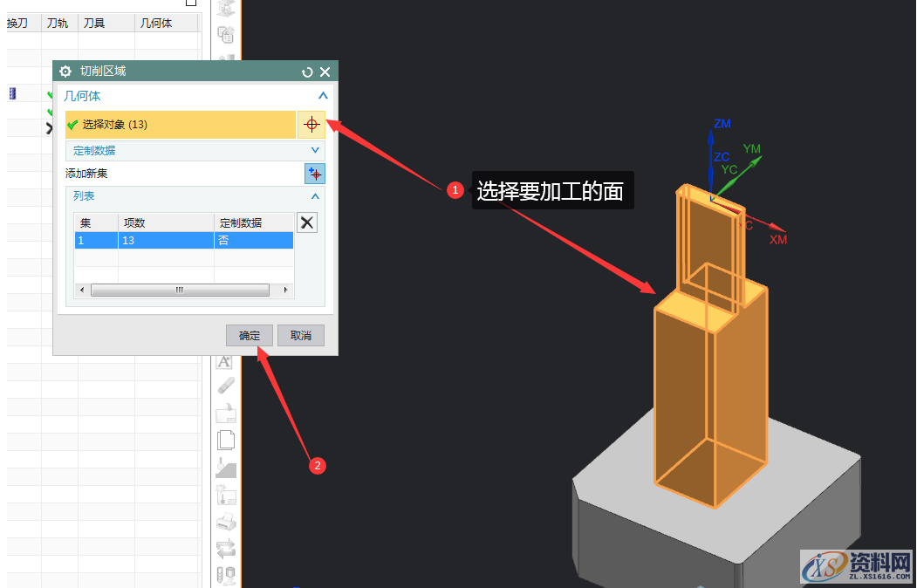Reset the 切削区域 dialog
Viewport: 917px width, 588px height.
(x=306, y=72)
